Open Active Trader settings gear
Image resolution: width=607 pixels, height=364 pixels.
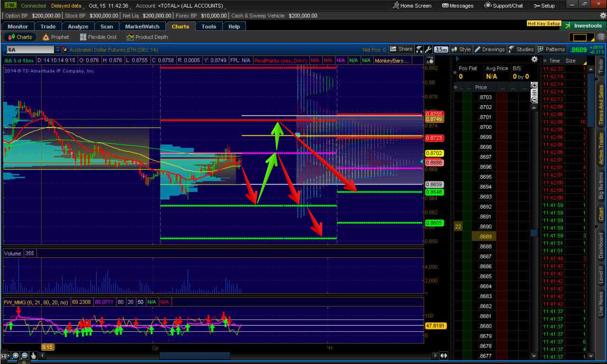pyautogui.click(x=534, y=59)
